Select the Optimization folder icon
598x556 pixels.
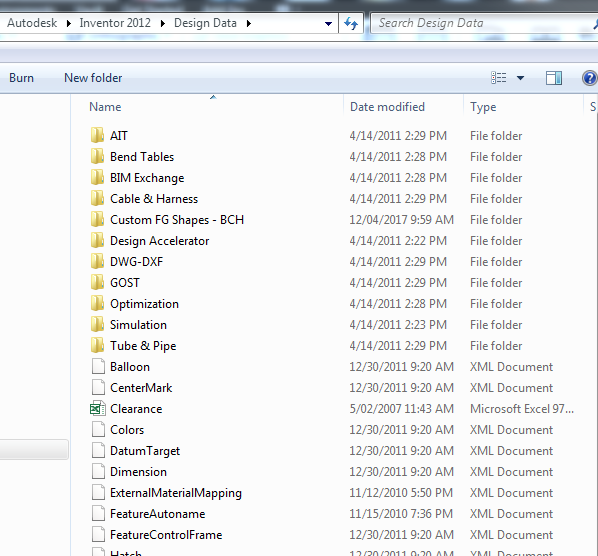coord(97,303)
